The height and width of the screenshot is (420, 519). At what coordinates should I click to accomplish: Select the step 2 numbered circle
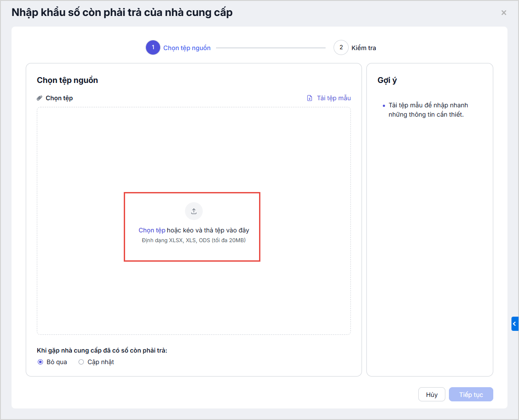click(x=341, y=47)
